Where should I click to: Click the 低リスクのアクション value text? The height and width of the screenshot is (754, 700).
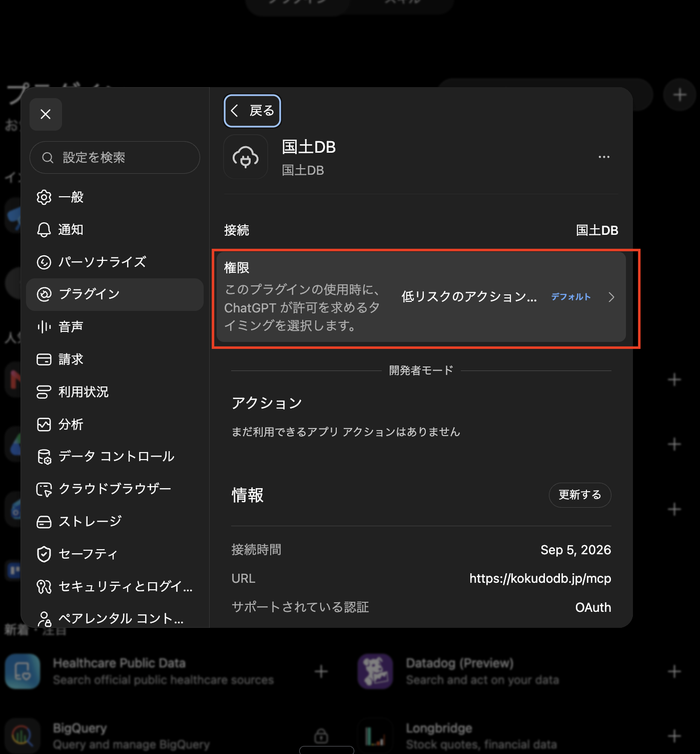[469, 297]
